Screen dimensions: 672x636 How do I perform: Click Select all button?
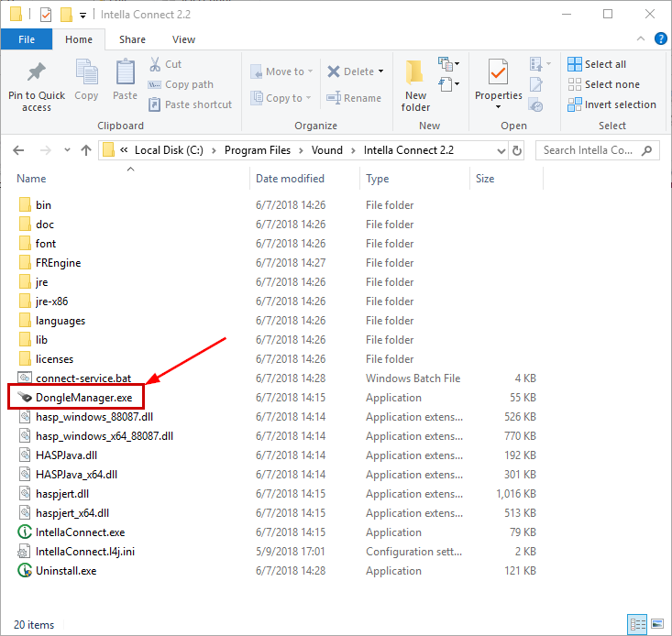point(597,64)
